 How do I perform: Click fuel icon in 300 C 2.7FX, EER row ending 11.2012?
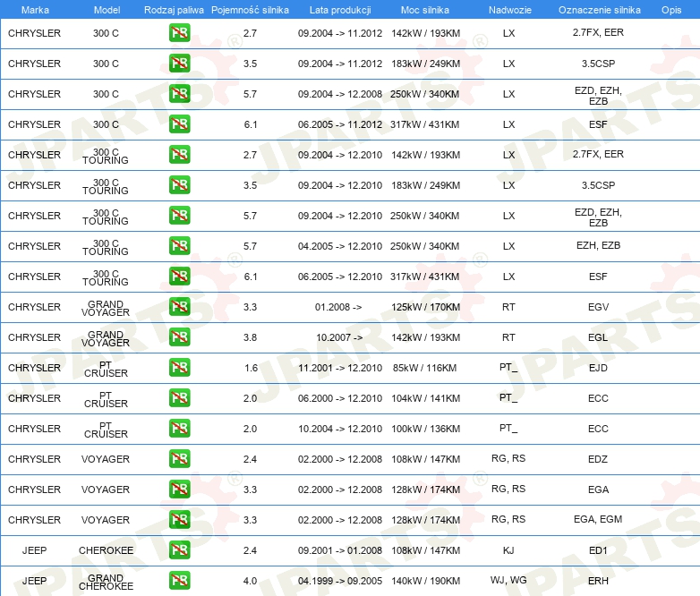click(179, 32)
